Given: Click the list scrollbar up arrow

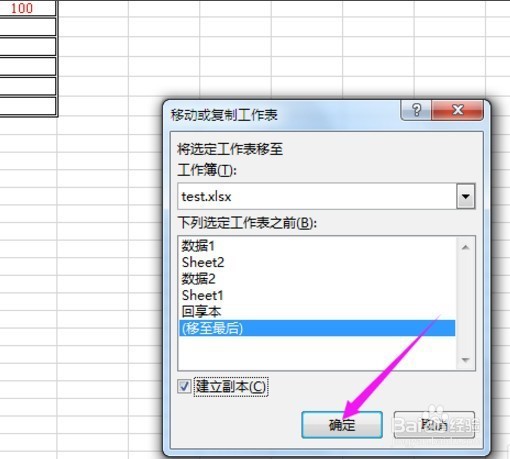Looking at the screenshot, I should (465, 247).
